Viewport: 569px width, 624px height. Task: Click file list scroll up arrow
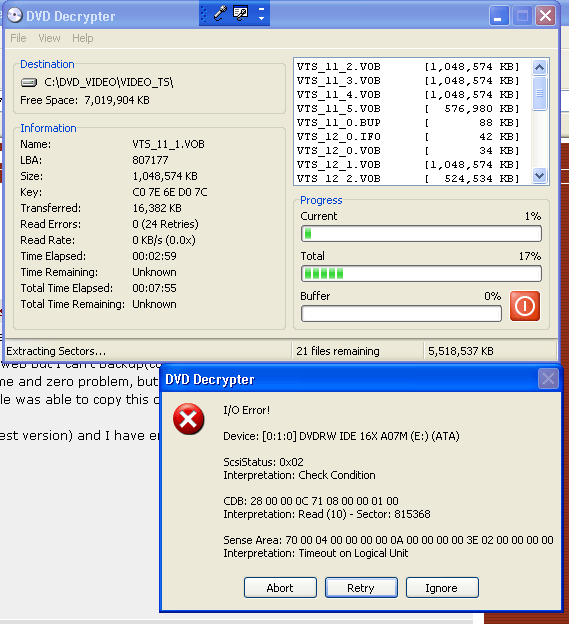540,67
